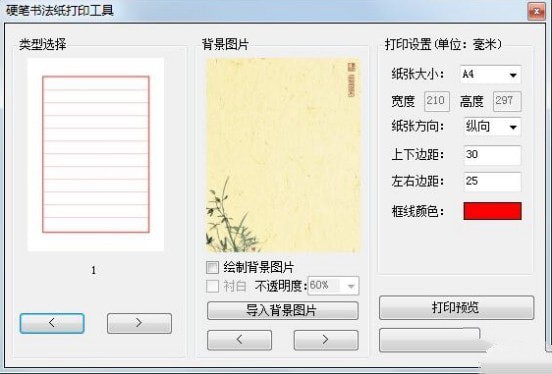Click the 宽度 210 field

coord(437,101)
